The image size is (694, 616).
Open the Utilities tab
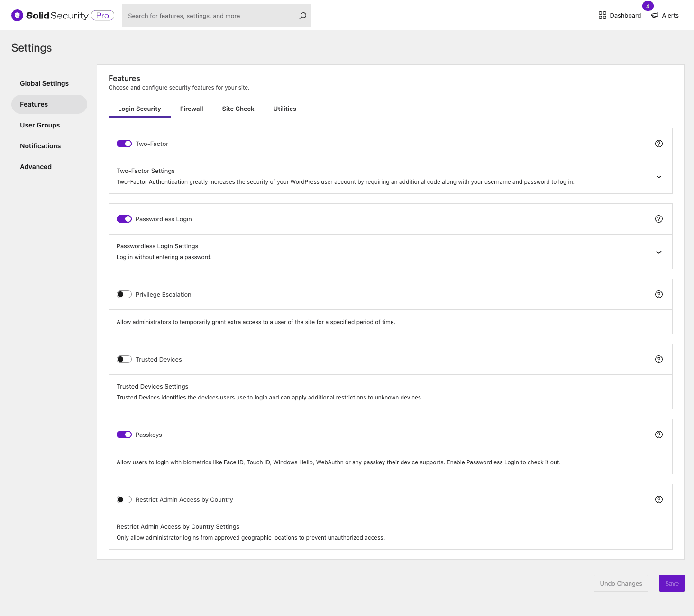click(x=285, y=109)
